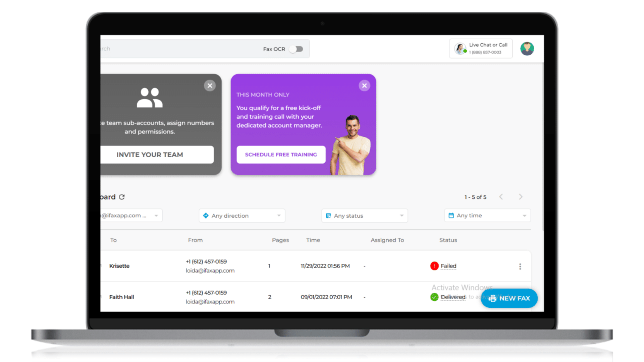Click the user profile avatar icon

click(527, 49)
